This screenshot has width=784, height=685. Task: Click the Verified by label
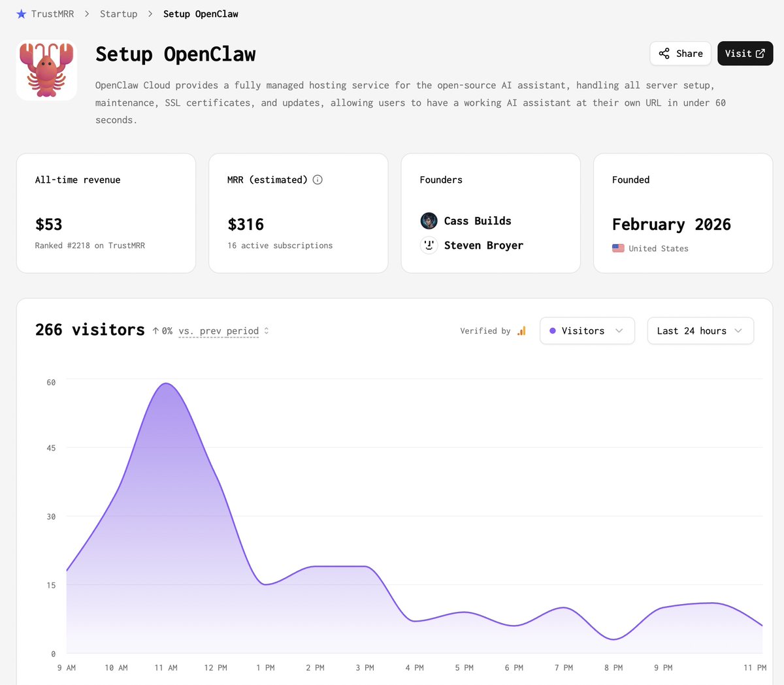click(485, 331)
